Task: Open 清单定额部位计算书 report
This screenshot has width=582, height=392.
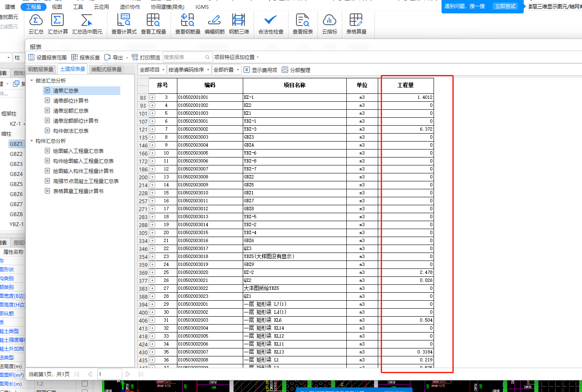Action: [x=75, y=121]
